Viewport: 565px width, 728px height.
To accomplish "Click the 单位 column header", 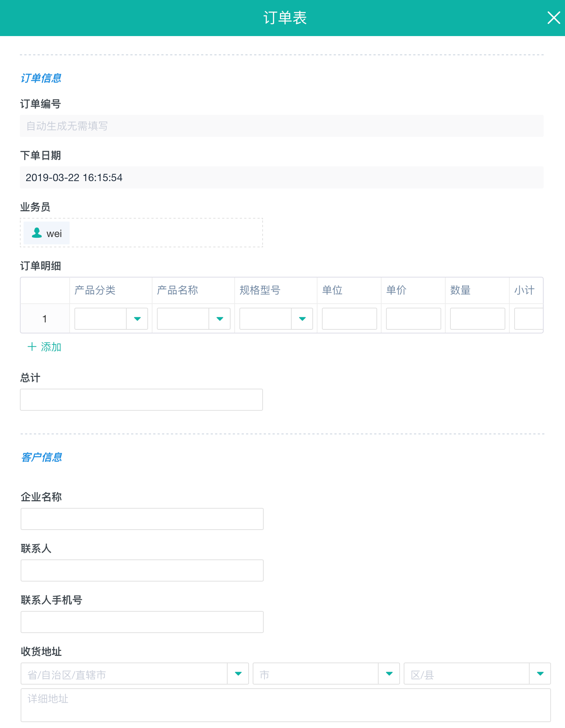I will tap(349, 290).
